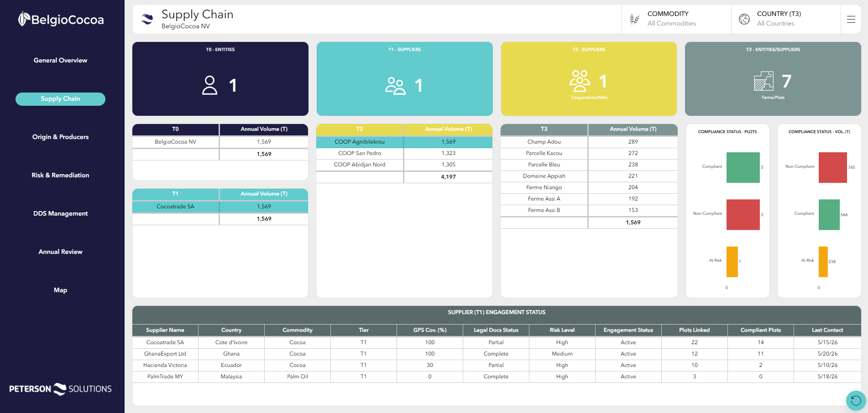Click green Compliant bar in plots chart
Image resolution: width=868 pixels, height=413 pixels.
pos(743,167)
